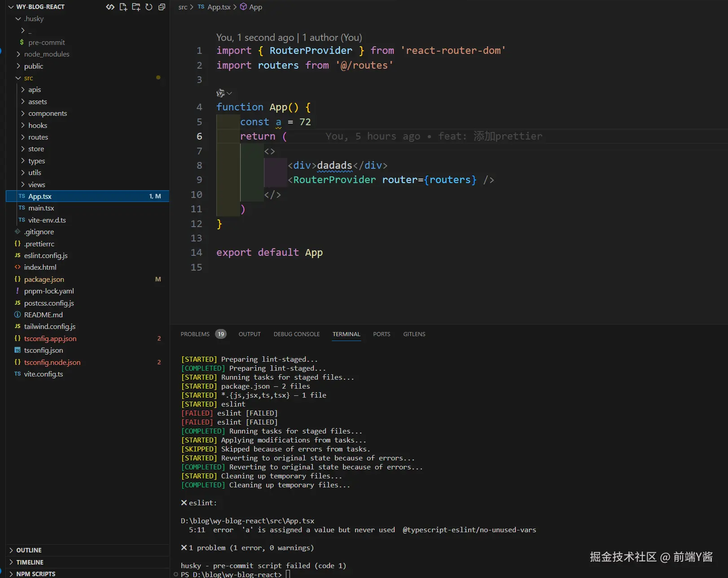728x578 pixels.
Task: Click the code-brackets icon in the Explorer header
Action: (110, 7)
